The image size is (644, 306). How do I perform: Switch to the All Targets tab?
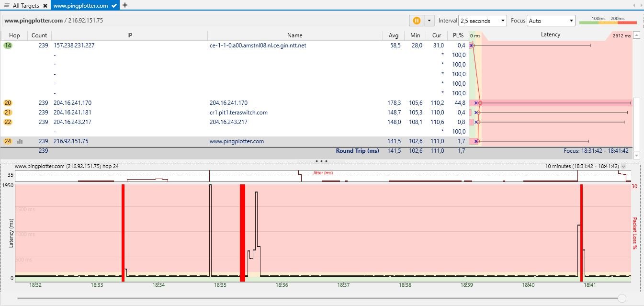(26, 6)
